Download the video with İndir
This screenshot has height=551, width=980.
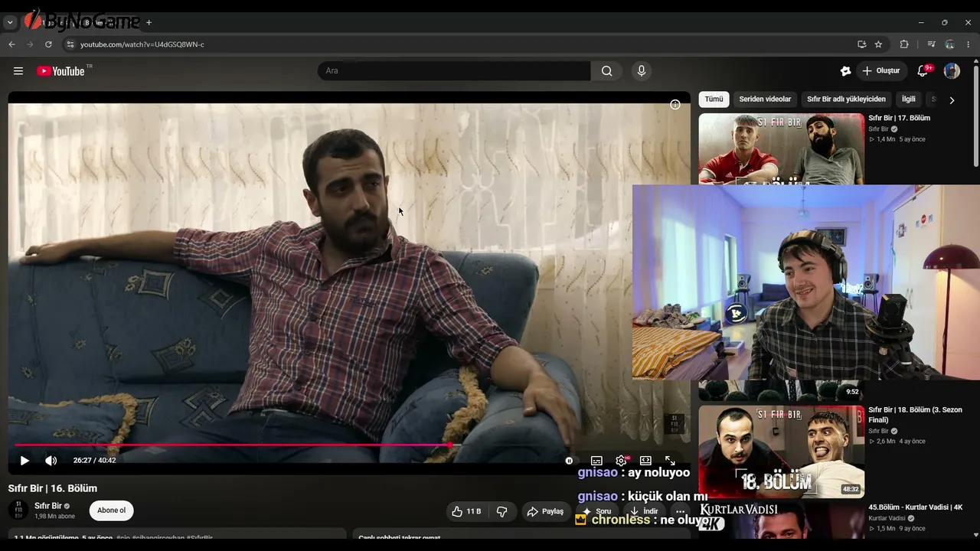(x=643, y=511)
